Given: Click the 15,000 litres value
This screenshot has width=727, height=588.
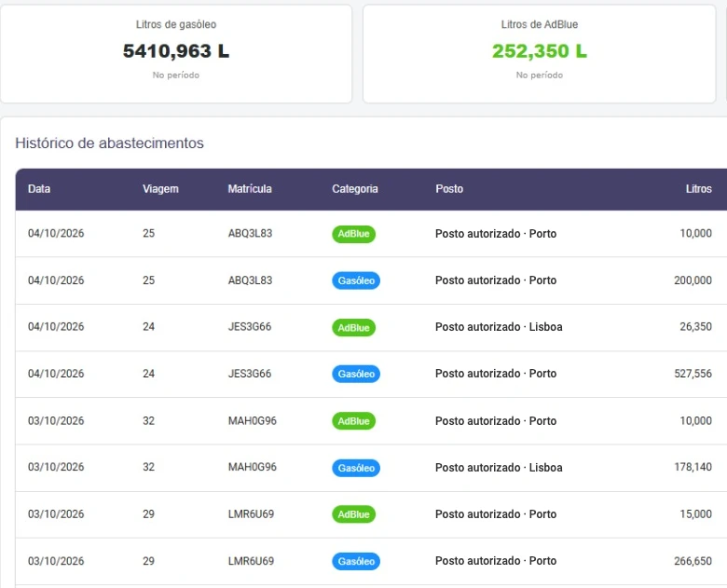Looking at the screenshot, I should pos(695,513).
